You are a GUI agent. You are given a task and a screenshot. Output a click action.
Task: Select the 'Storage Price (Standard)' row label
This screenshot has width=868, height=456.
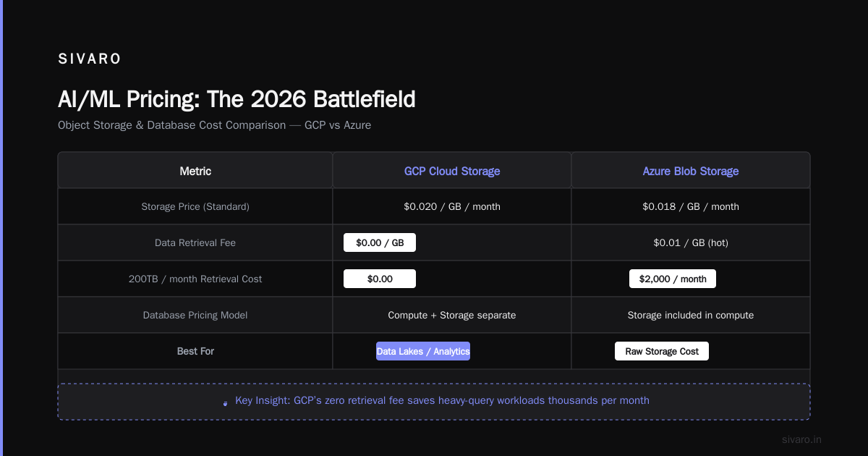[x=195, y=207]
